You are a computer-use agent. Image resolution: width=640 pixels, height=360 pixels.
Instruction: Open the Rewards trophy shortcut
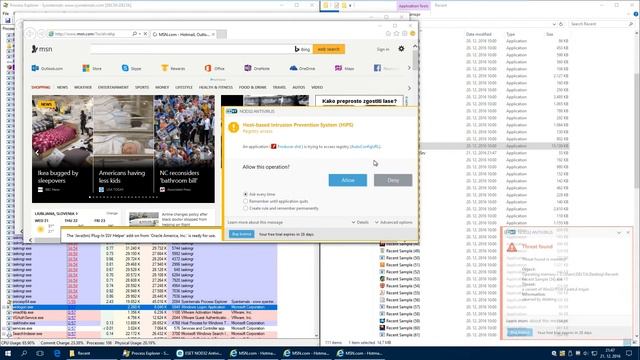pos(164,68)
